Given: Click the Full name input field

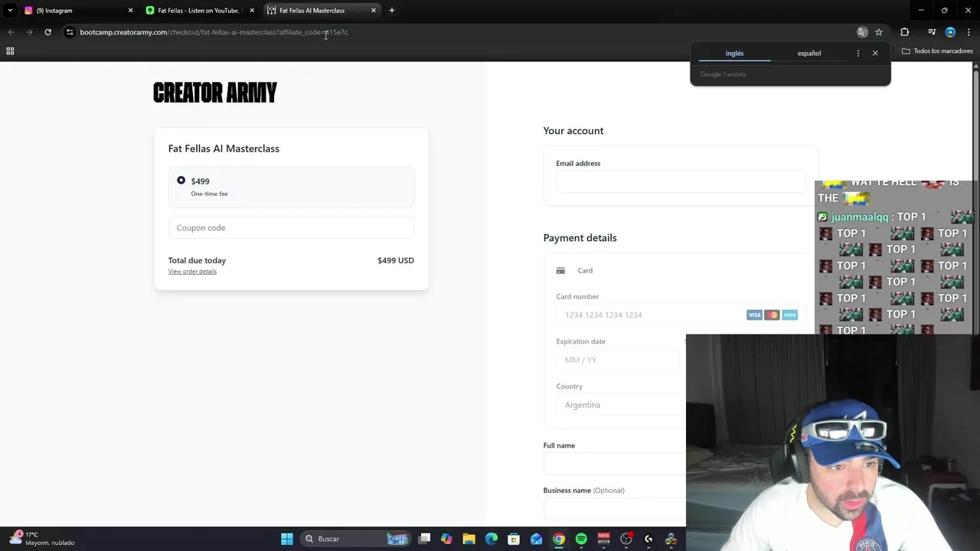Looking at the screenshot, I should point(615,464).
